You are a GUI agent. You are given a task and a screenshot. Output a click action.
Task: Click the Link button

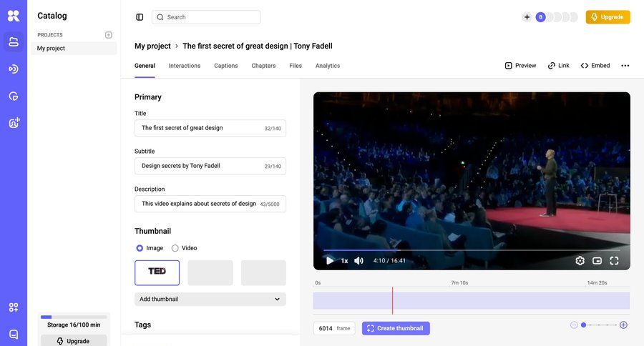559,66
